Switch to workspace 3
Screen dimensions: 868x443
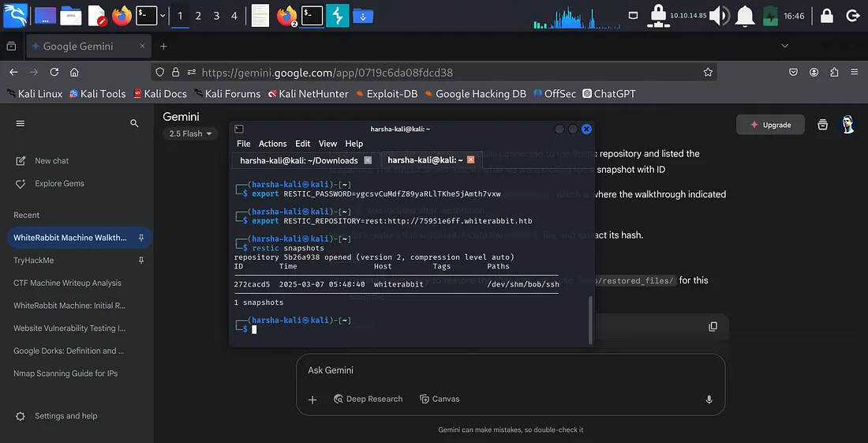pos(216,16)
